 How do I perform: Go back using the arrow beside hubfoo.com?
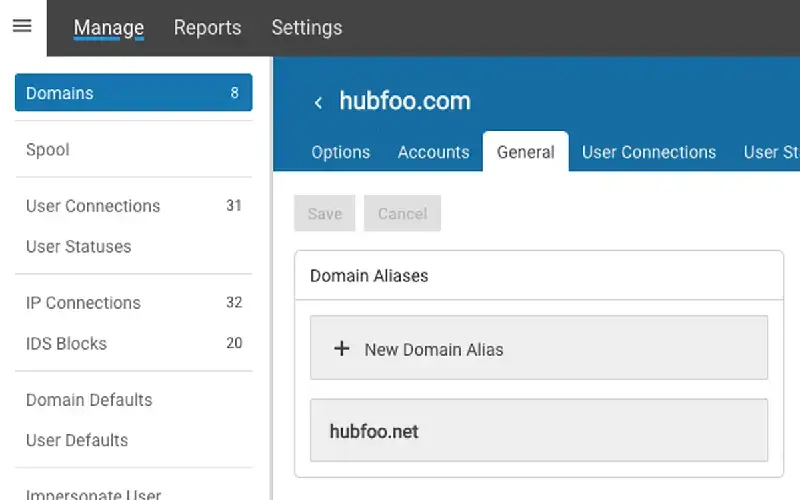(318, 103)
